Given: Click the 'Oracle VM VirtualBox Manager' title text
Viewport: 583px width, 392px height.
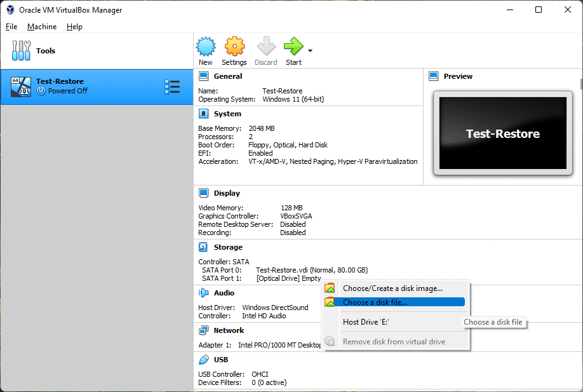Looking at the screenshot, I should pyautogui.click(x=70, y=10).
